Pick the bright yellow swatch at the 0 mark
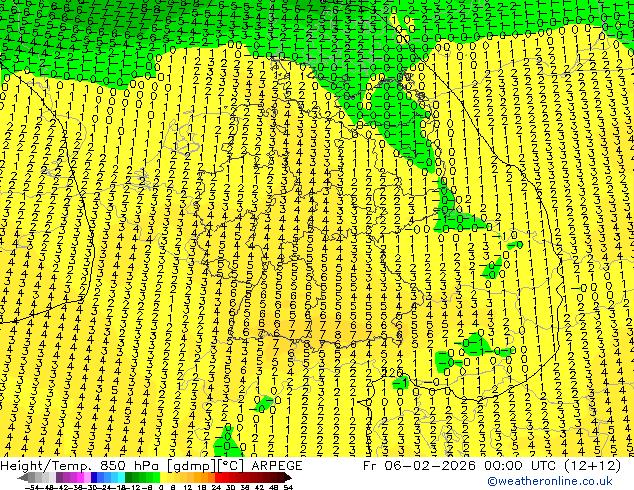Viewport: 634px width, 490px height. click(x=164, y=477)
